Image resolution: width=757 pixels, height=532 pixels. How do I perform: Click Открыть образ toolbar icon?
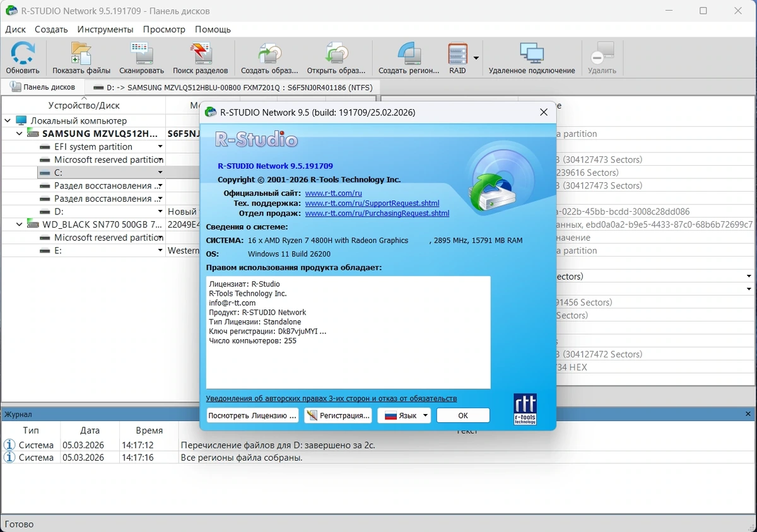pos(336,59)
